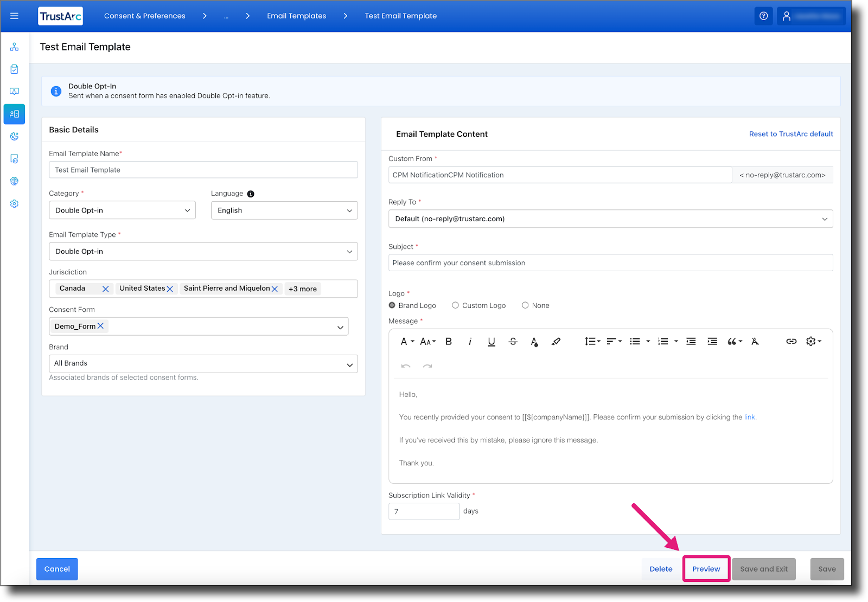Preview the email template
This screenshot has height=602, width=868.
[706, 569]
